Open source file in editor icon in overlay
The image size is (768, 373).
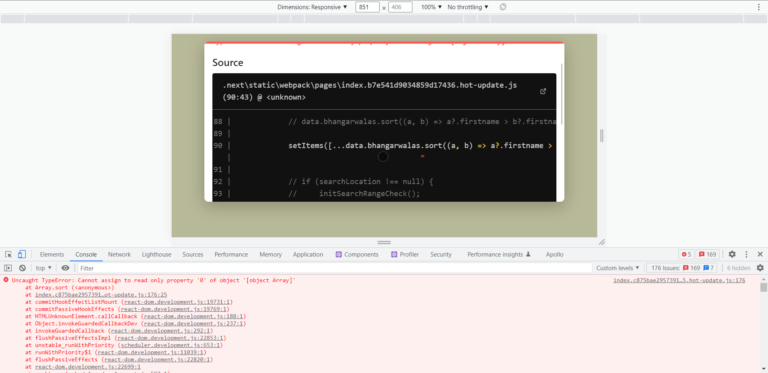pos(543,92)
